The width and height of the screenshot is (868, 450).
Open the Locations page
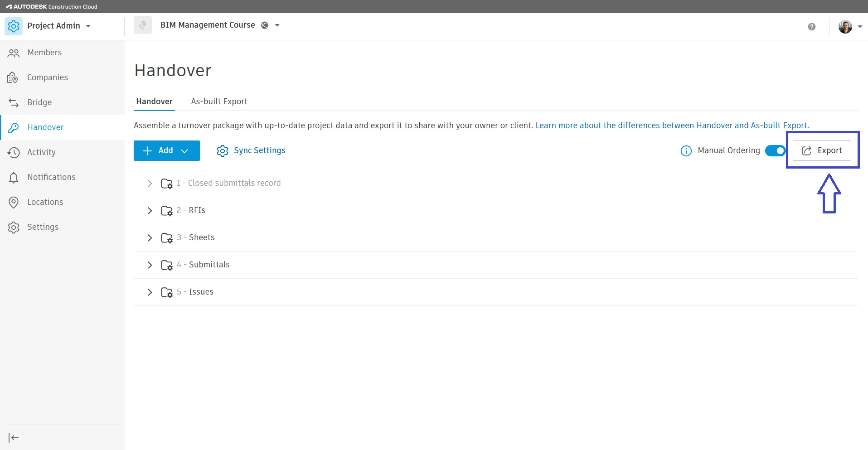click(x=45, y=202)
